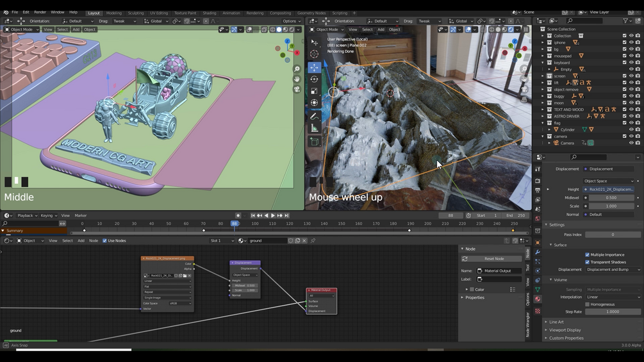The image size is (644, 362).
Task: Switch to the Shading workspace tab
Action: tap(210, 13)
